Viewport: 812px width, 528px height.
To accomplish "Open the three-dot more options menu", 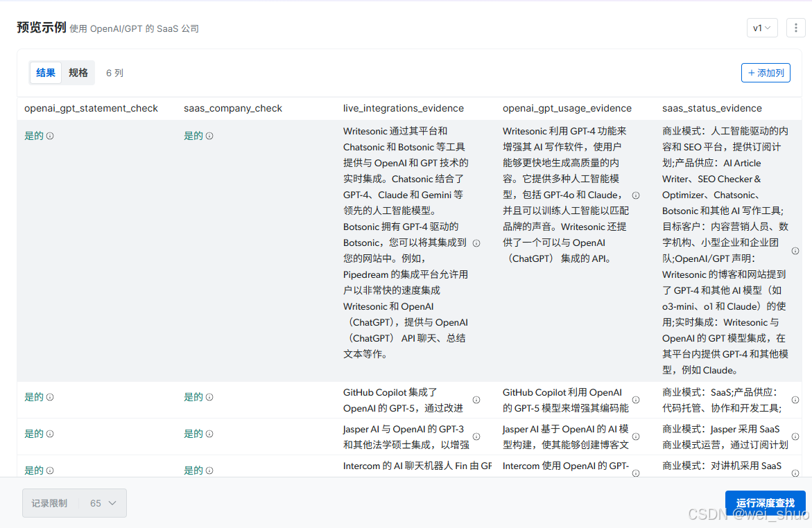I will (x=795, y=28).
